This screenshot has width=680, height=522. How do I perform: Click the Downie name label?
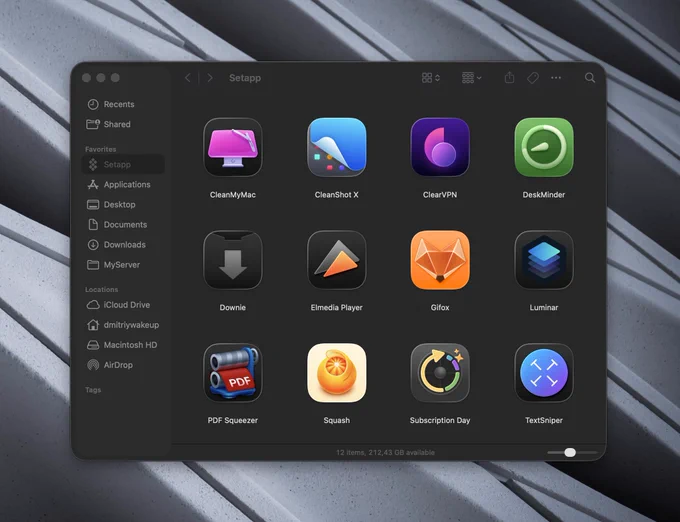(233, 307)
